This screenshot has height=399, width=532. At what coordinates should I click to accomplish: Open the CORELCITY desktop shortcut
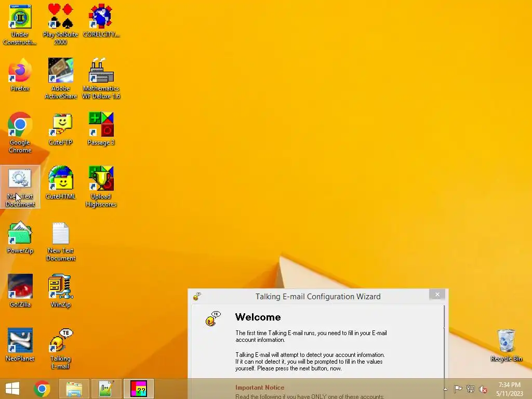pos(101,20)
